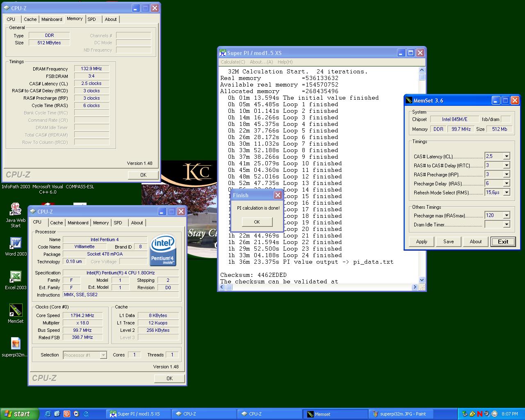Open the Processor #1 Selection dropdown in CPU-Z

click(x=103, y=355)
